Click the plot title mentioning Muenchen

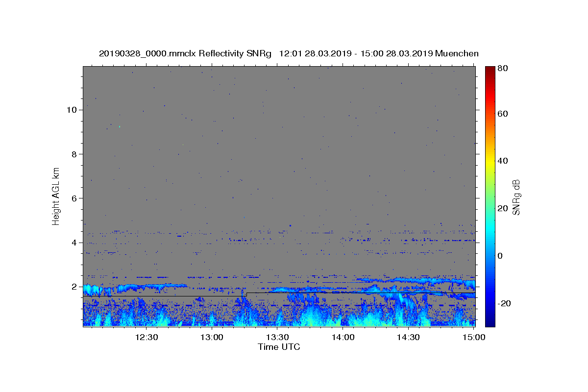click(289, 53)
